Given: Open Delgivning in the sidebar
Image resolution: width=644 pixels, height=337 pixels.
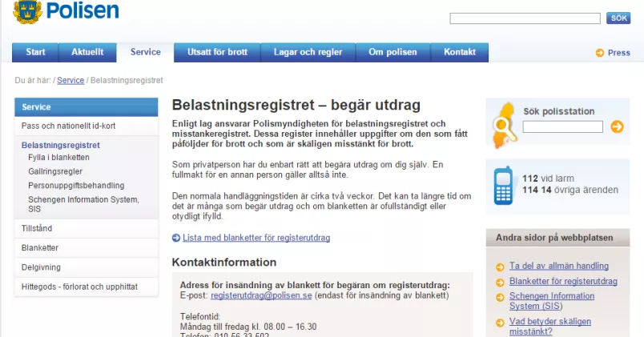Looking at the screenshot, I should tap(87, 267).
